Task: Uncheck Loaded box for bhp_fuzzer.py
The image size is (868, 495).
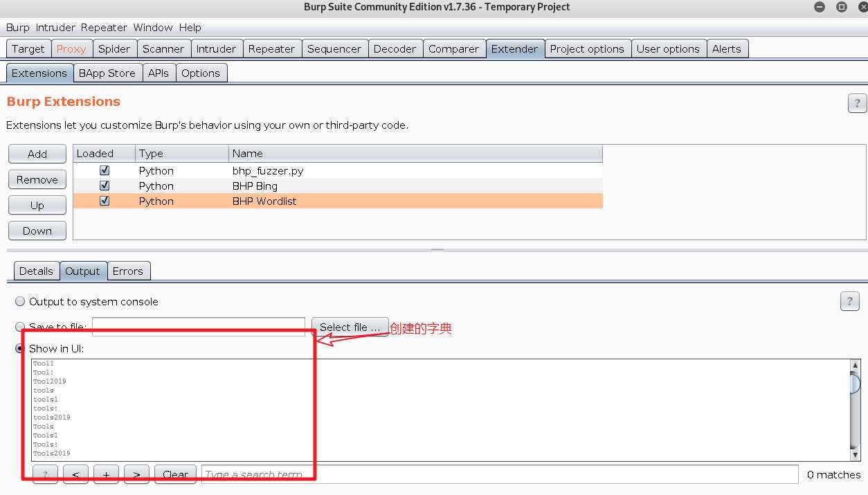Action: click(105, 170)
